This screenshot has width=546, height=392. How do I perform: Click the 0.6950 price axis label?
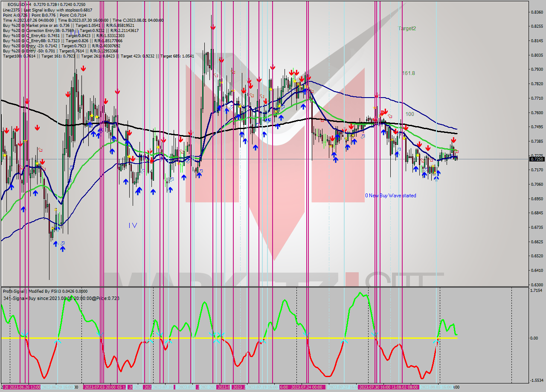coord(537,199)
